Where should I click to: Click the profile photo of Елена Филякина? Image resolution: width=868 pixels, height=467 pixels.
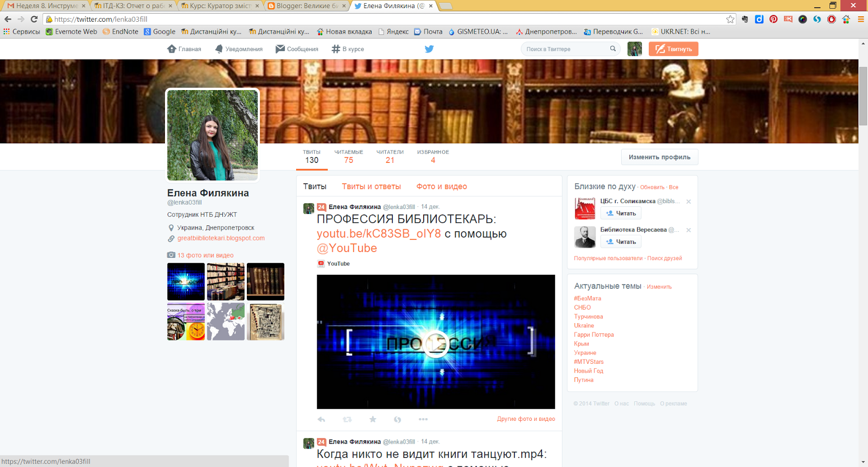point(213,135)
